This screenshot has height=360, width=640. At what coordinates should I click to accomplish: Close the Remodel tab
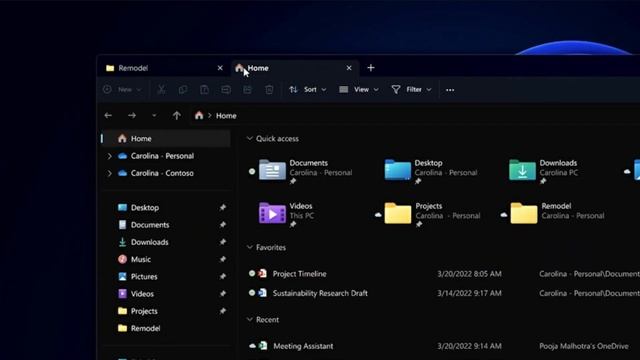220,68
